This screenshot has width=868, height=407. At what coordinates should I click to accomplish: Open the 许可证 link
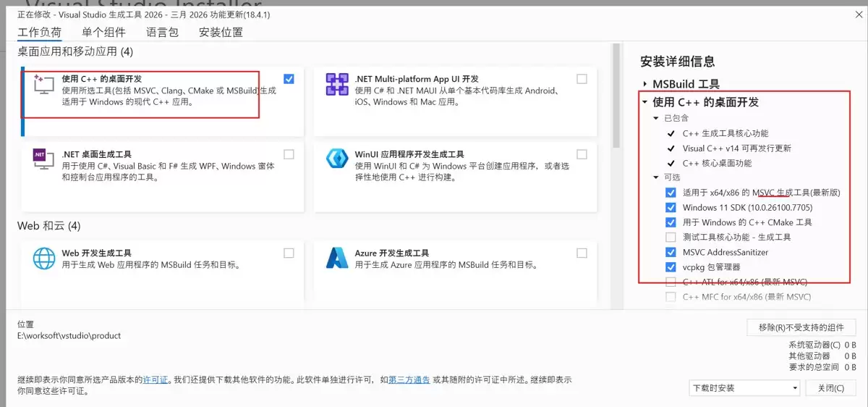point(155,379)
